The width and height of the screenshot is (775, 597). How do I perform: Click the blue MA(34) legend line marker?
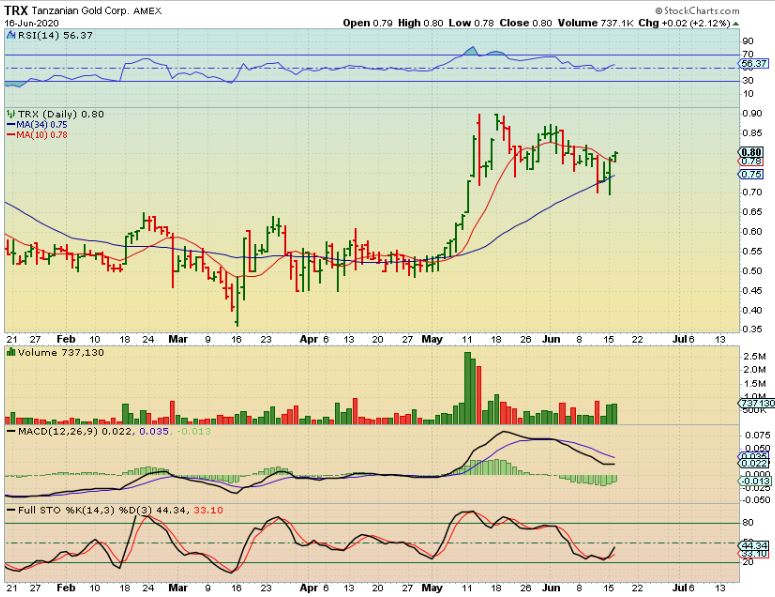(x=11, y=125)
